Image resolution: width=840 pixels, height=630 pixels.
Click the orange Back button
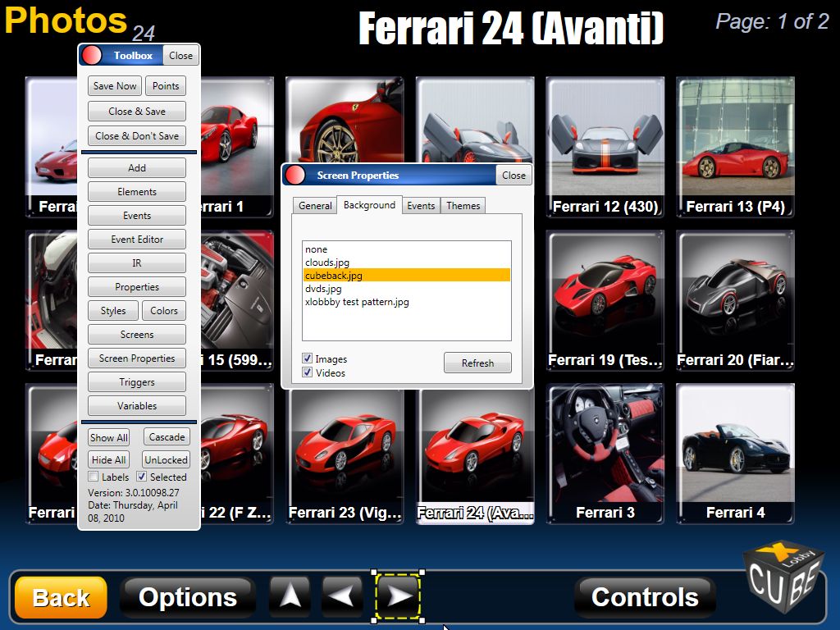click(61, 597)
